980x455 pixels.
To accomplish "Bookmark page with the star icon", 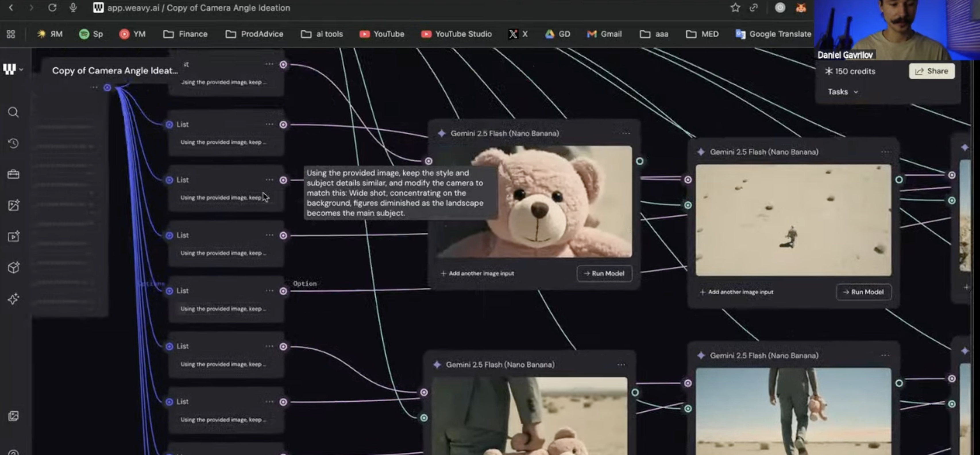I will pyautogui.click(x=735, y=7).
